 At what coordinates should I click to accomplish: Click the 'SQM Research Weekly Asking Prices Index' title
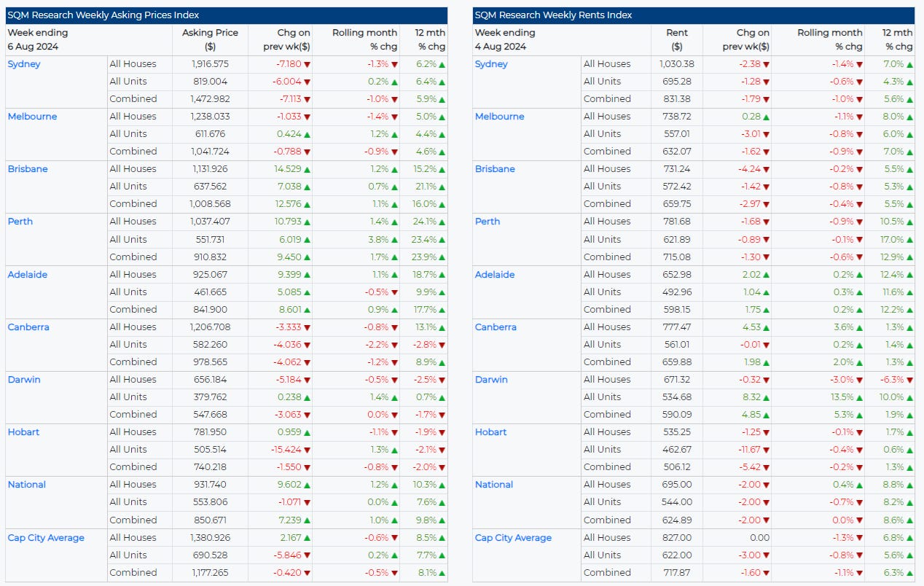(103, 15)
